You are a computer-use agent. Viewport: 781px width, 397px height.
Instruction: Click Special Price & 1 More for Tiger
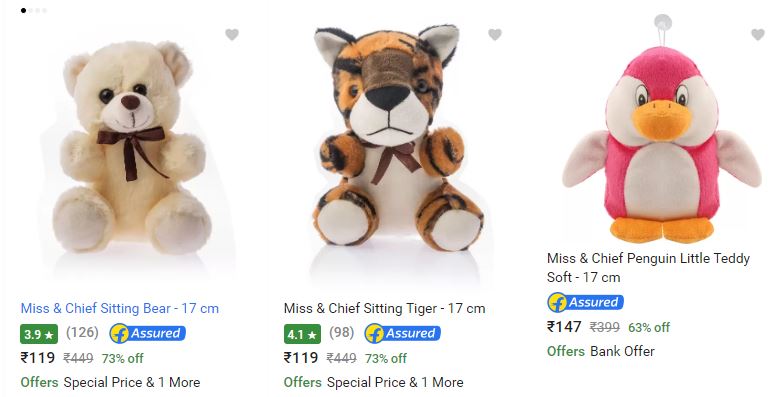coord(395,383)
